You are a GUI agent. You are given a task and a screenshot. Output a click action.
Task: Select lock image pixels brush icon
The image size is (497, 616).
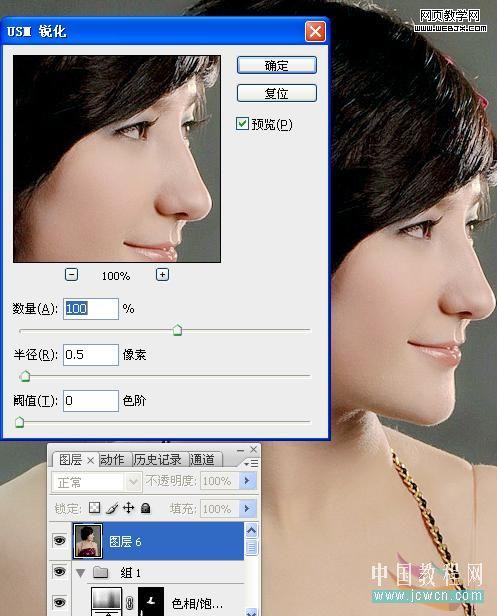112,508
